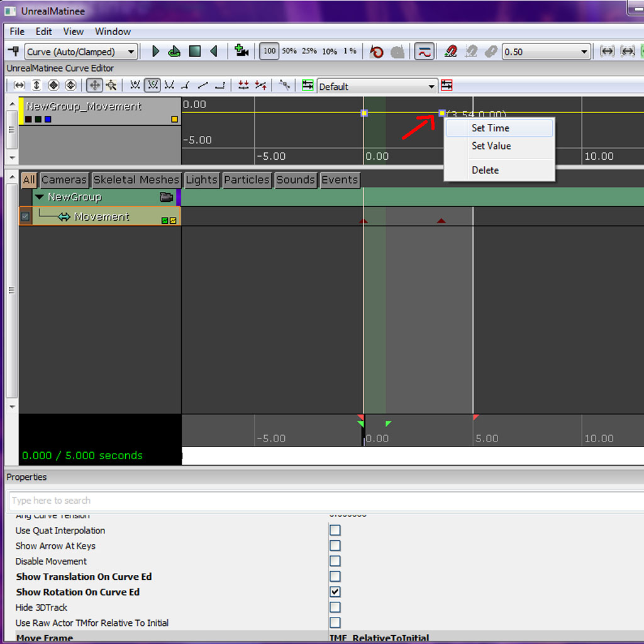The image size is (644, 644).
Task: Set playback speed to 50%
Action: [289, 51]
